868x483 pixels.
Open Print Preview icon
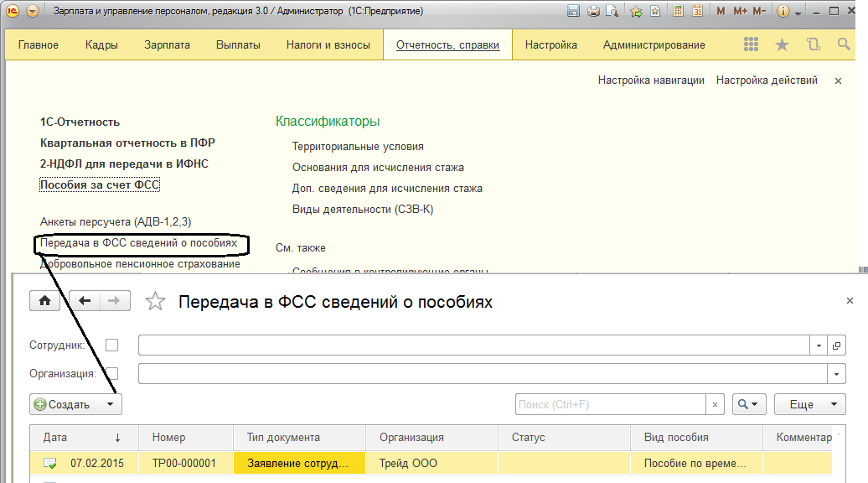point(612,11)
